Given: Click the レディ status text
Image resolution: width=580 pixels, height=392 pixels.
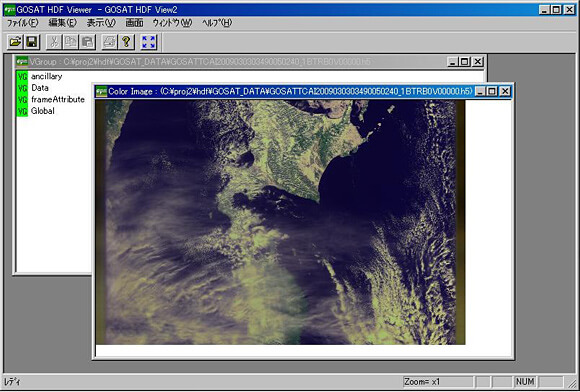Looking at the screenshot, I should click(x=12, y=382).
